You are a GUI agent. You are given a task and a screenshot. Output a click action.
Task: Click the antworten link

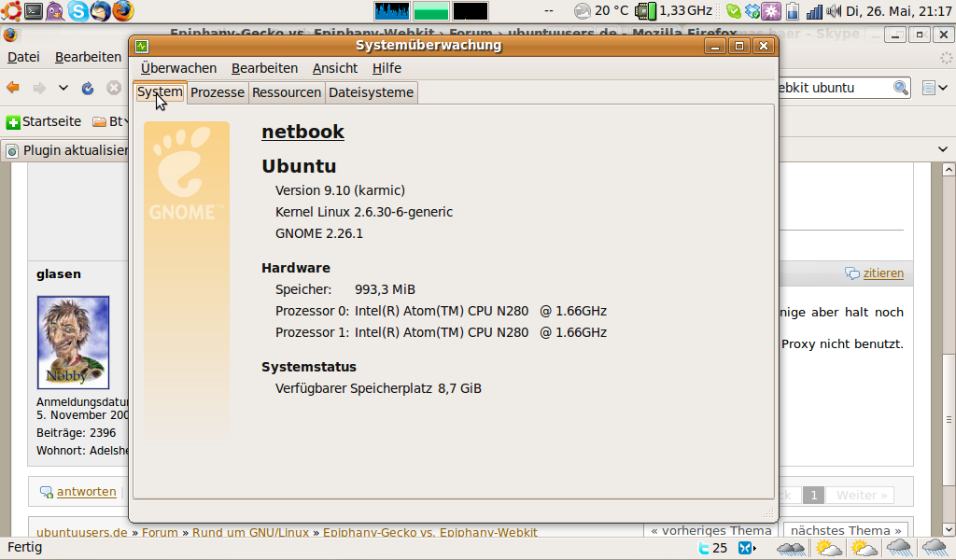pos(87,492)
